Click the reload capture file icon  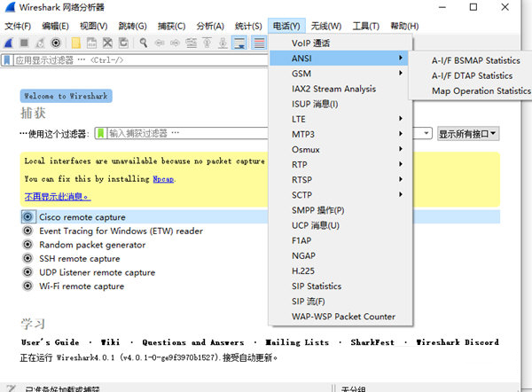tap(123, 43)
